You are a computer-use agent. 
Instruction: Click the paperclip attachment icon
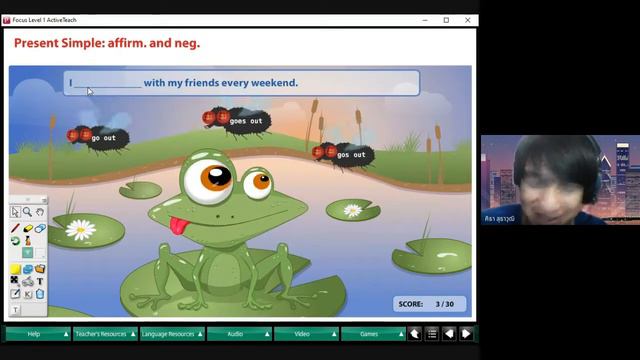(27, 281)
